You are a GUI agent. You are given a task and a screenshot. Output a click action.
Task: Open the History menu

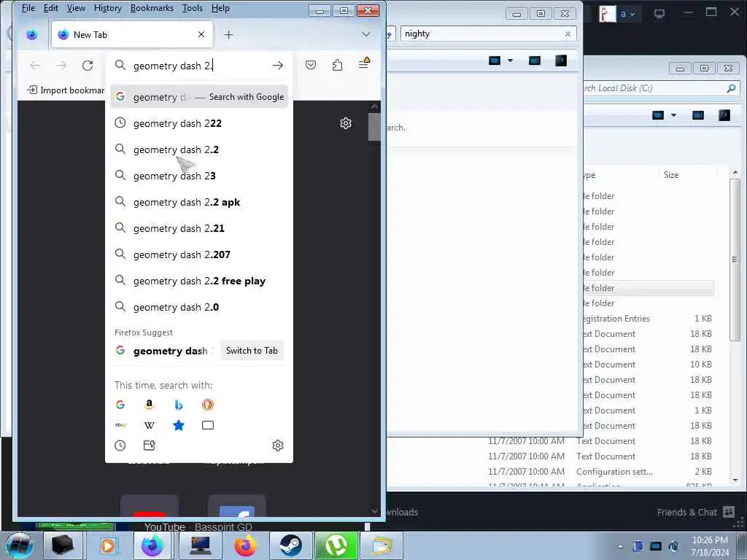coord(108,8)
